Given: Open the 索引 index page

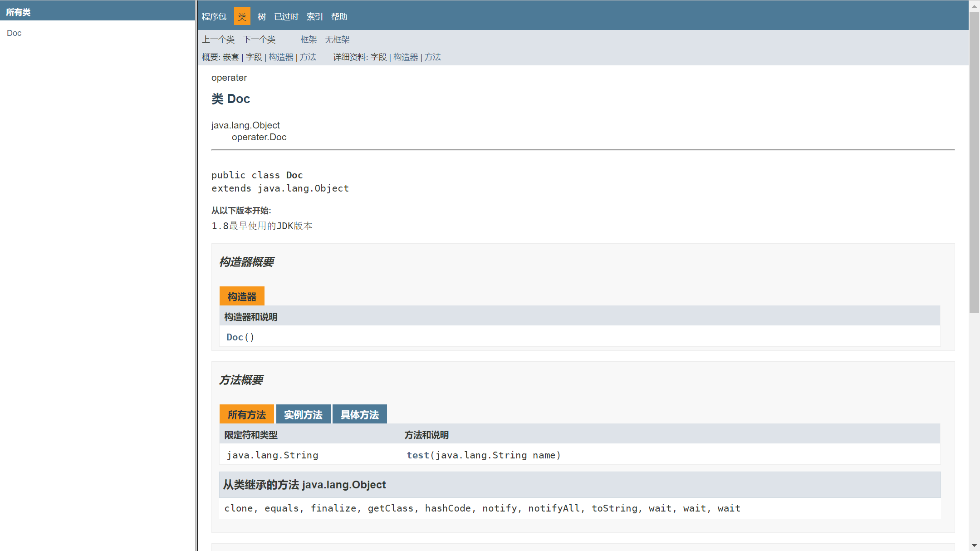Looking at the screenshot, I should pyautogui.click(x=314, y=17).
